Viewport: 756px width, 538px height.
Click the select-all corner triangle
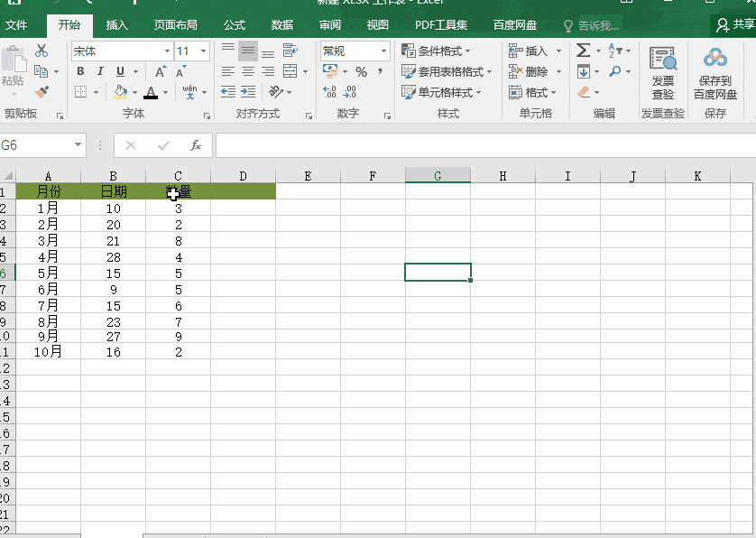click(x=8, y=176)
